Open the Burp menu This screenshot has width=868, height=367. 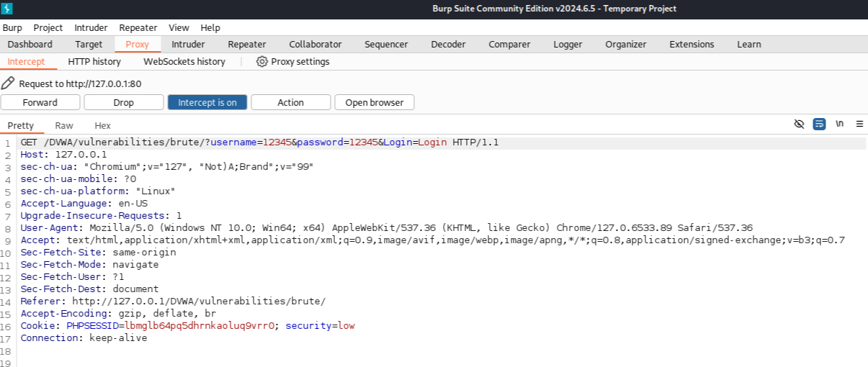pyautogui.click(x=12, y=27)
